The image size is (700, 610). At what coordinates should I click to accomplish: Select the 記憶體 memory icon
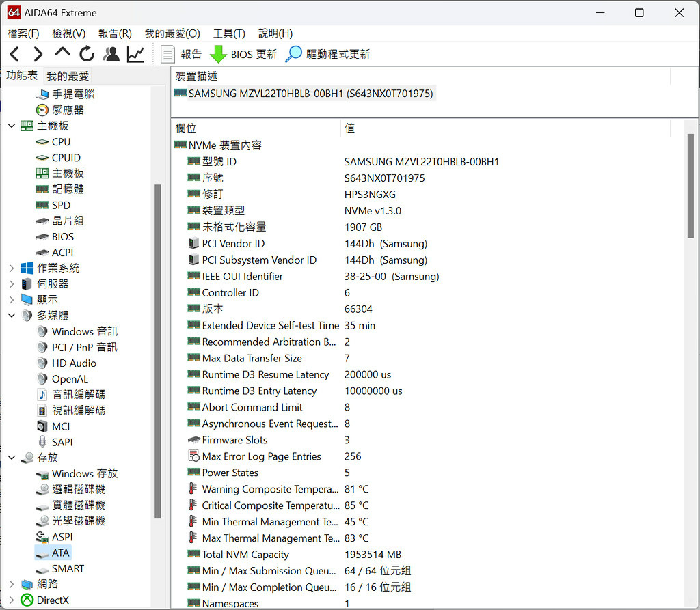[x=42, y=190]
